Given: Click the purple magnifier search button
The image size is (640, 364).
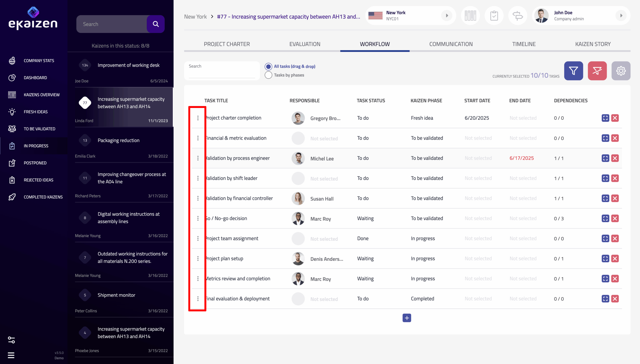Looking at the screenshot, I should point(155,24).
